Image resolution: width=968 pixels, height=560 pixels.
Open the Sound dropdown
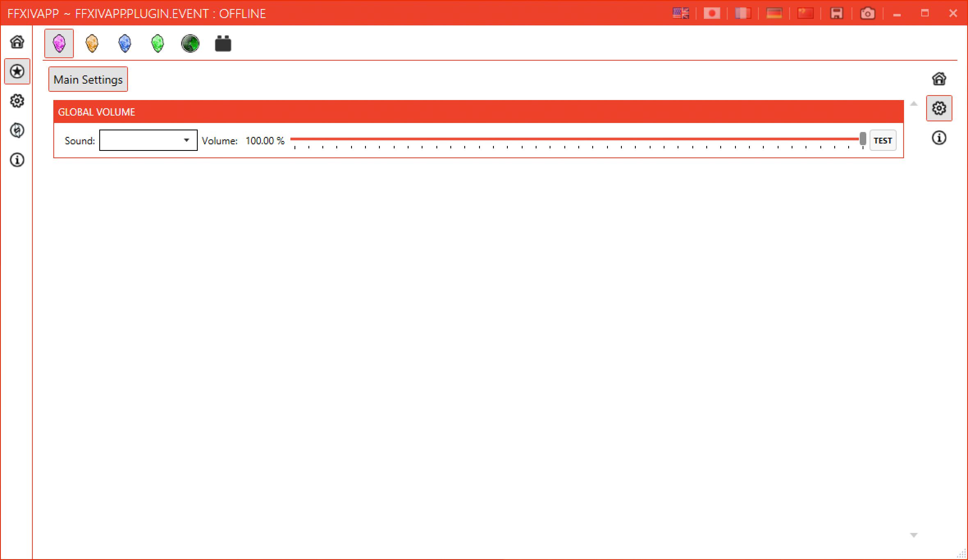148,140
